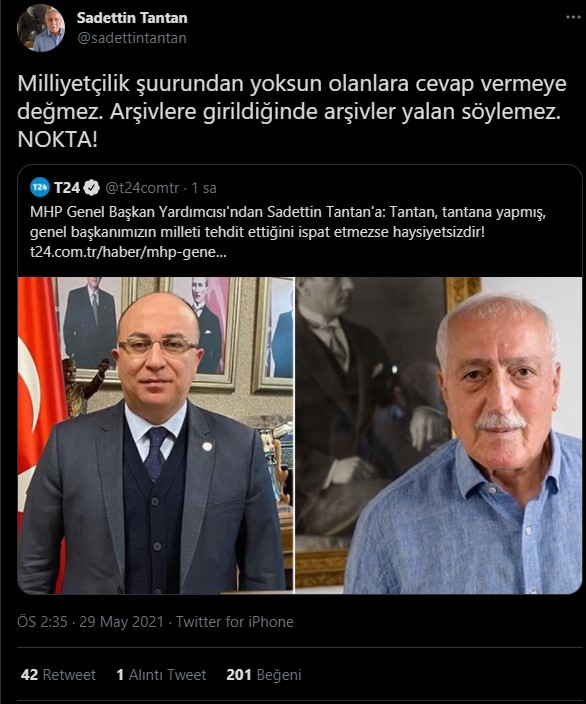Follow the t24.com.tr/haber/mhp-gene… link
The image size is (586, 704).
click(x=128, y=252)
